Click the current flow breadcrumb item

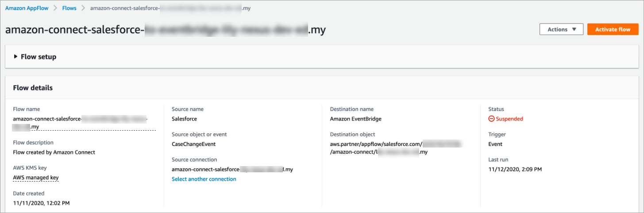[170, 8]
